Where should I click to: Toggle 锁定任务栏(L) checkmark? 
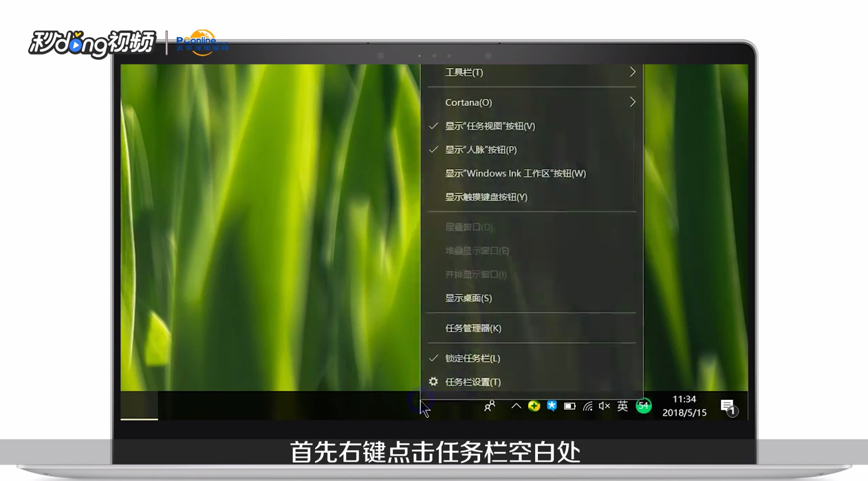tap(532, 358)
